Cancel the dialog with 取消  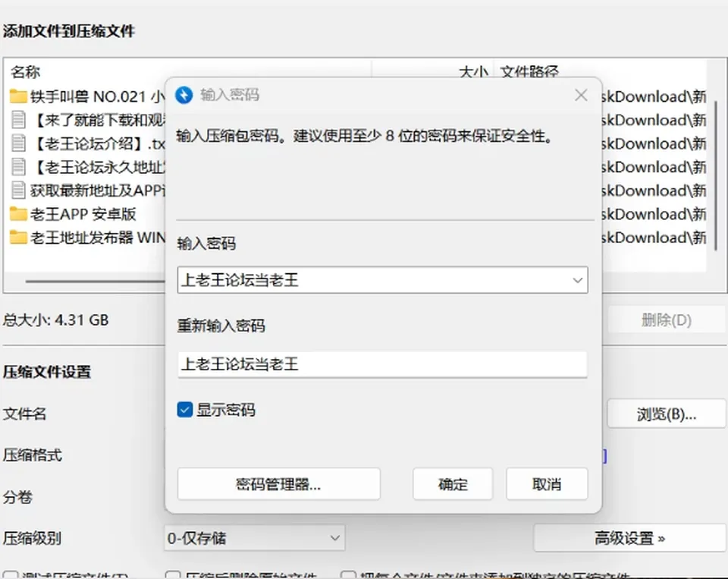tap(547, 484)
